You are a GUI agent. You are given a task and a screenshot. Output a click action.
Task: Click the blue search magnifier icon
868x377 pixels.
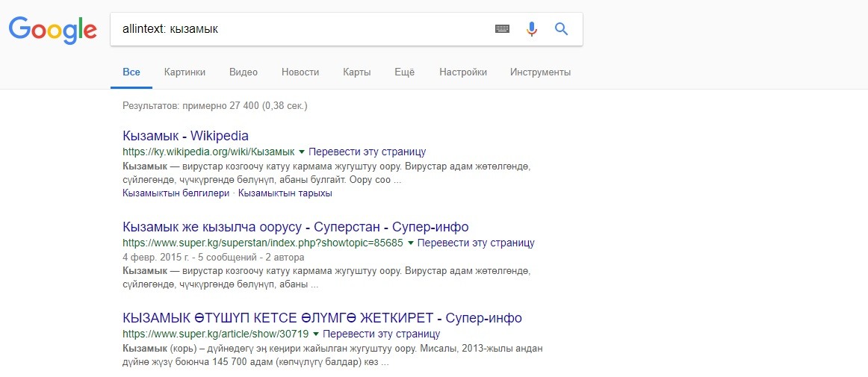562,29
